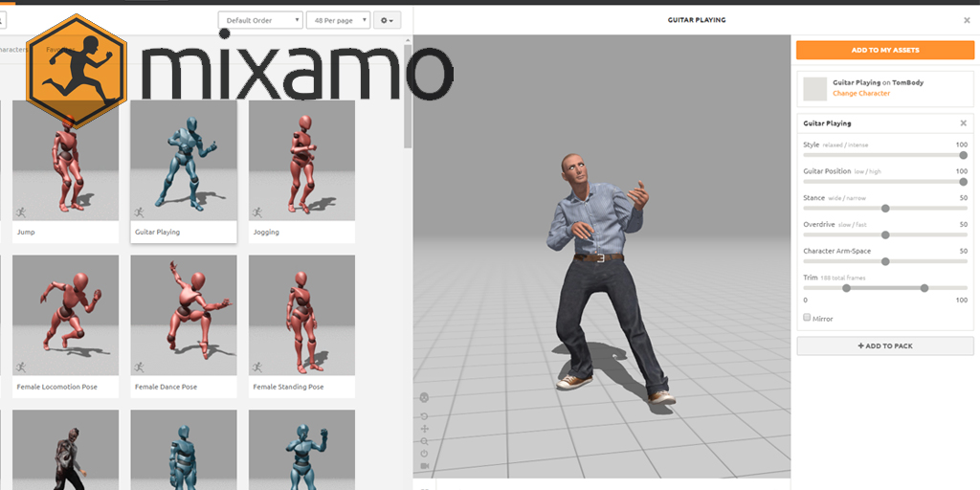Open the 48 Per page dropdown
Viewport: 980px width, 490px height.
(x=338, y=20)
